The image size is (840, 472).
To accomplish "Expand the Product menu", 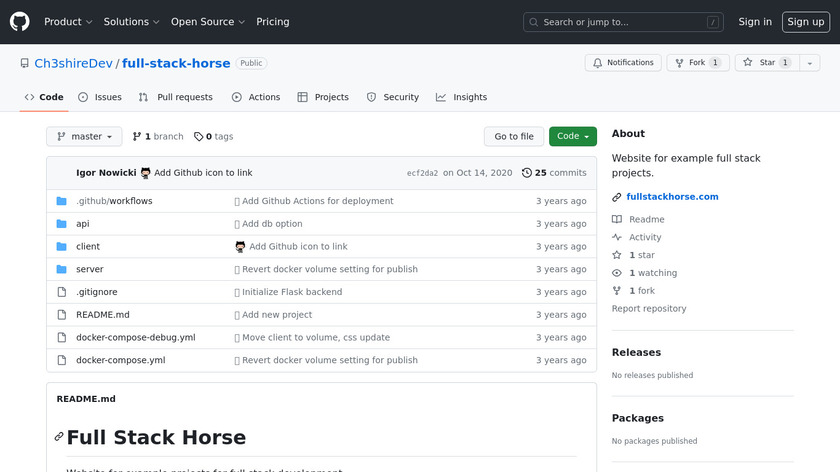I will (68, 22).
